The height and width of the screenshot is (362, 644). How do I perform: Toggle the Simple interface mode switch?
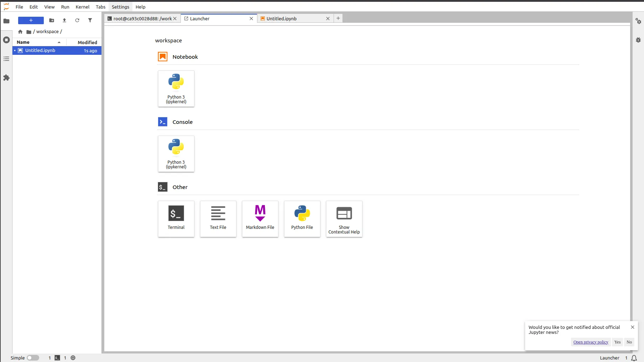[x=33, y=358]
